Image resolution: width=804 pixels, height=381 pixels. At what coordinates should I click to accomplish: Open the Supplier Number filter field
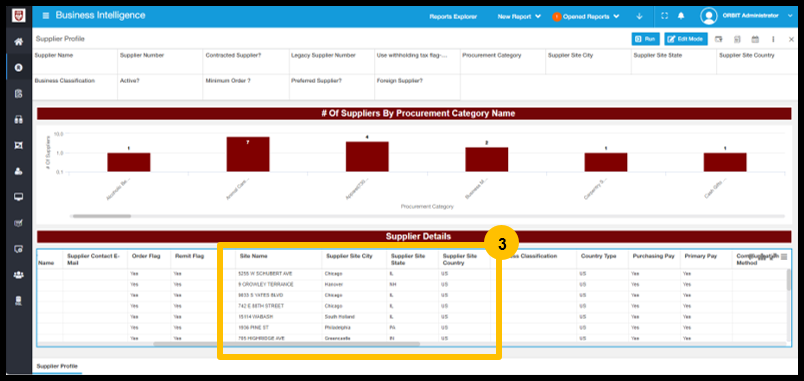click(x=160, y=62)
